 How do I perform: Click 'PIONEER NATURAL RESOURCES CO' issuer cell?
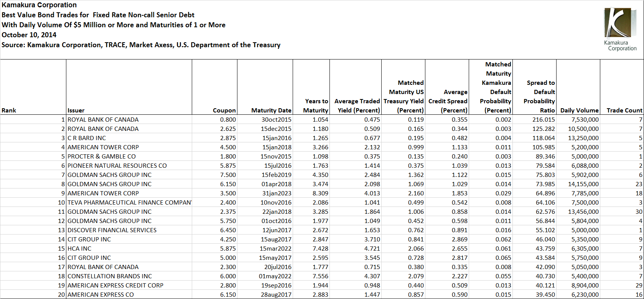point(117,166)
